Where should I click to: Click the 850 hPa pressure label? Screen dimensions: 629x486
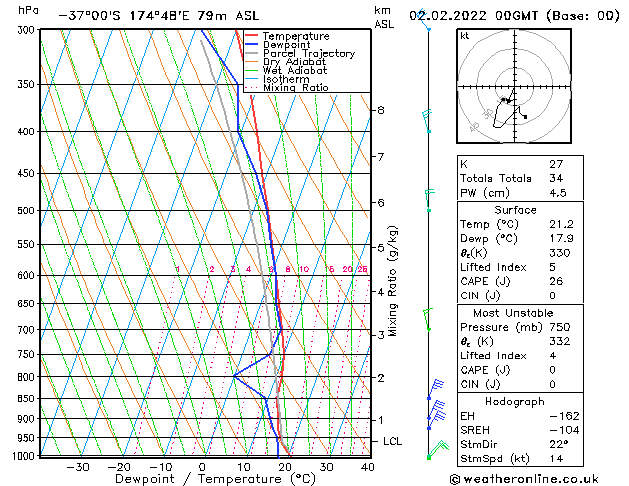point(28,399)
